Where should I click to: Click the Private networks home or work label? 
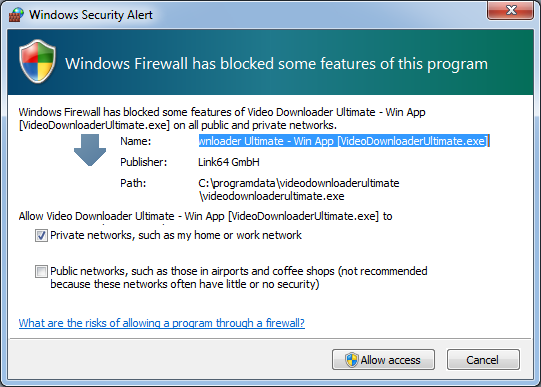176,235
